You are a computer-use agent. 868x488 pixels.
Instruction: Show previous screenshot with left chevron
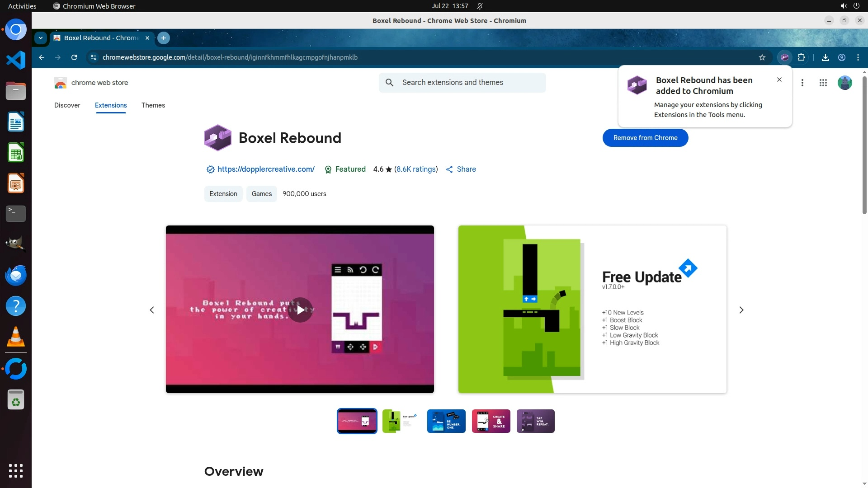(152, 310)
